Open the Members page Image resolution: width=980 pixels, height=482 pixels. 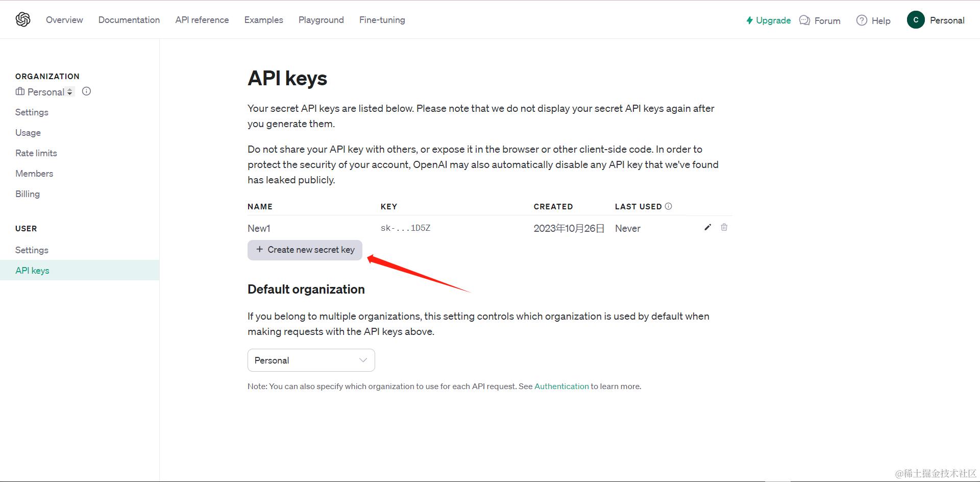[34, 174]
